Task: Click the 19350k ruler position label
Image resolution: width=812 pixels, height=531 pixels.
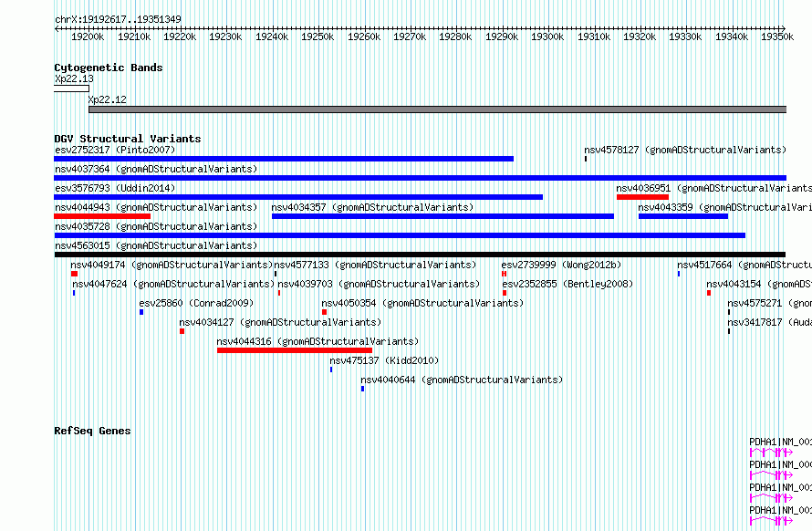Action: click(x=776, y=36)
